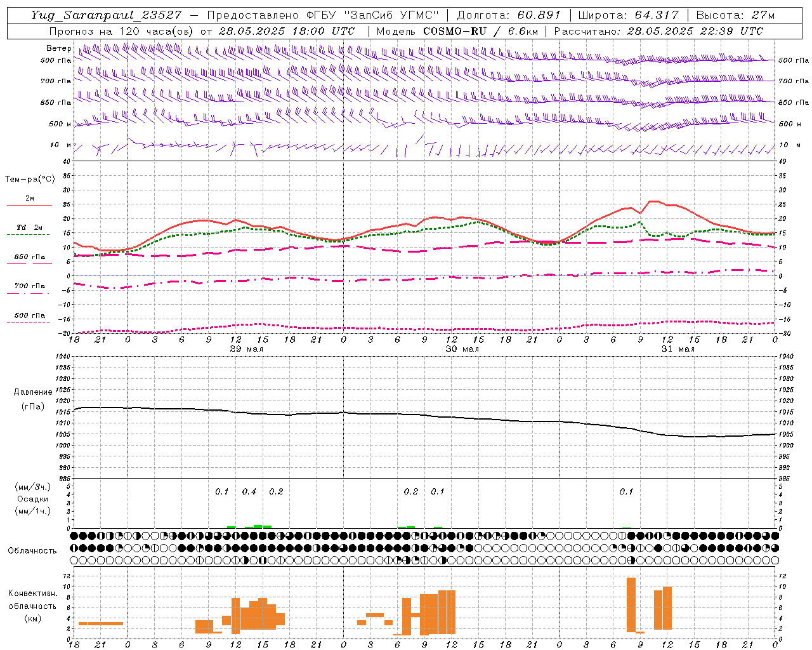Viewport: 812px width, 650px height.
Task: Click the 'Td 2м' dew point legend entry
Action: tap(30, 227)
